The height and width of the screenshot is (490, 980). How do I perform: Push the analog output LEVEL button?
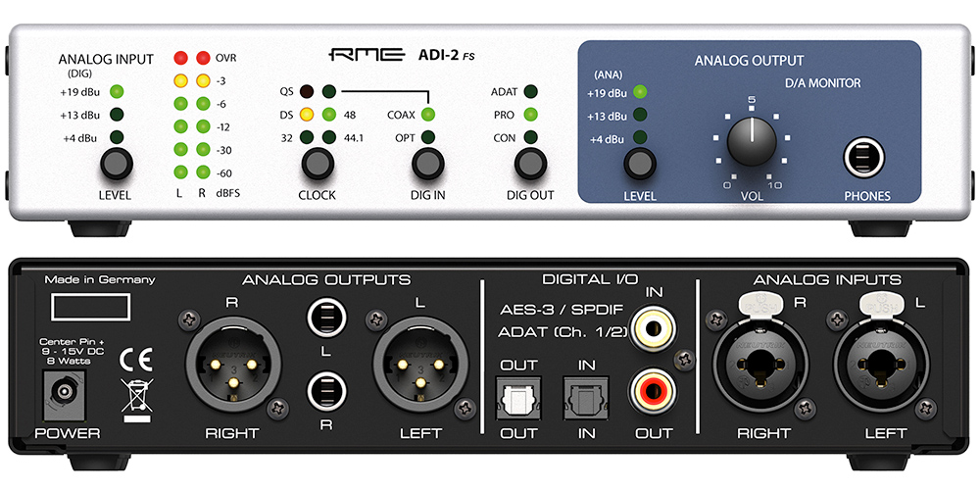639,164
